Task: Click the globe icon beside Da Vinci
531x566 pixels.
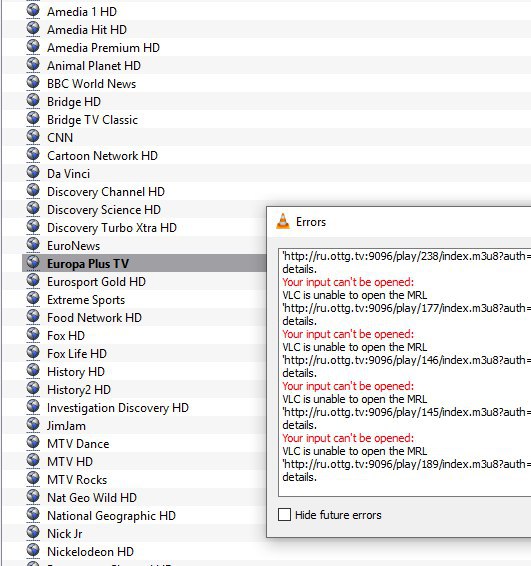Action: tap(33, 173)
